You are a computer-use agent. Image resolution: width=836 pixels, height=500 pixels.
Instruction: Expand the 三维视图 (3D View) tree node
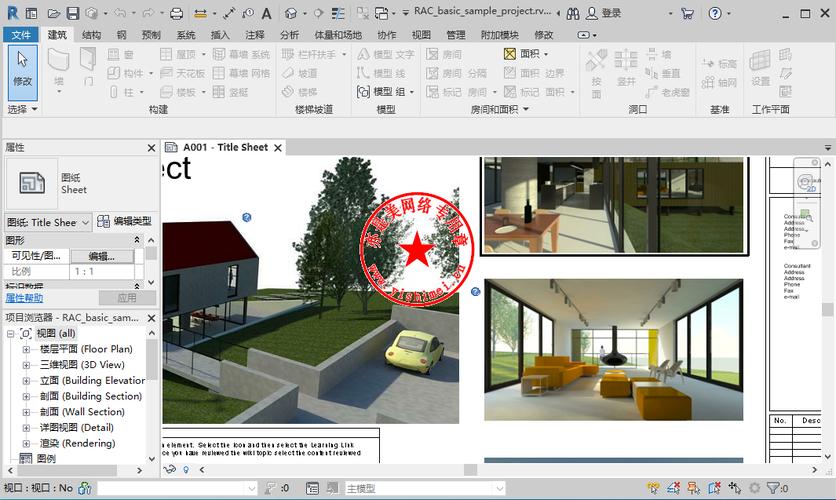[x=26, y=365]
